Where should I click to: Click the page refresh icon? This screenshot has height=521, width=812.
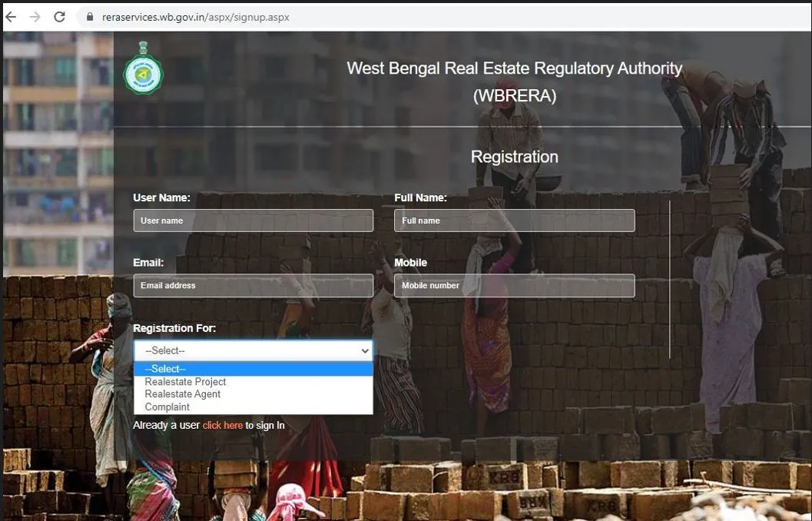pos(59,15)
